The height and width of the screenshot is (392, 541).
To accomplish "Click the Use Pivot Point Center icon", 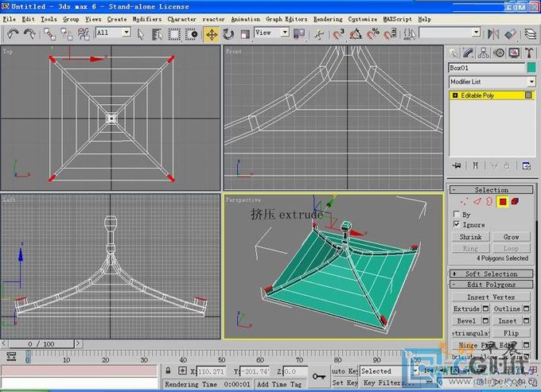I will click(299, 33).
